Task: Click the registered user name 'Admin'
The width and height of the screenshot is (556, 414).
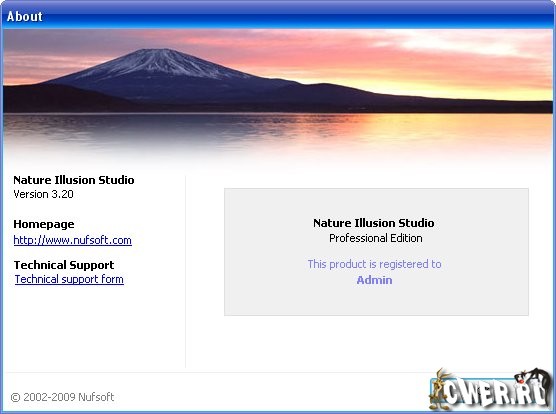Action: (x=374, y=280)
